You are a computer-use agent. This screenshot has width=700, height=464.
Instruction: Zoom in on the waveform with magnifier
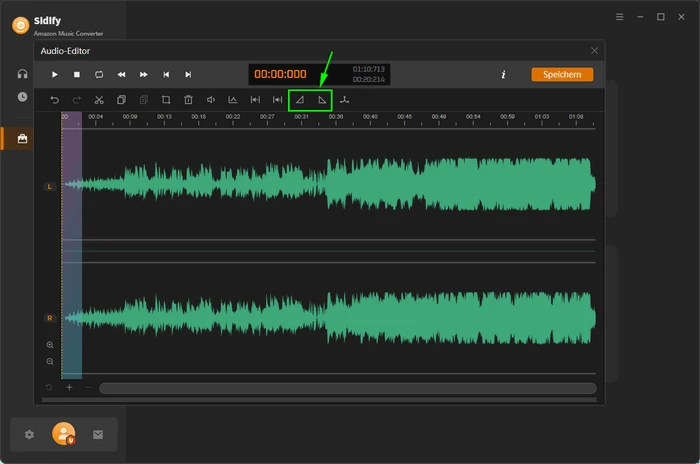[50, 345]
